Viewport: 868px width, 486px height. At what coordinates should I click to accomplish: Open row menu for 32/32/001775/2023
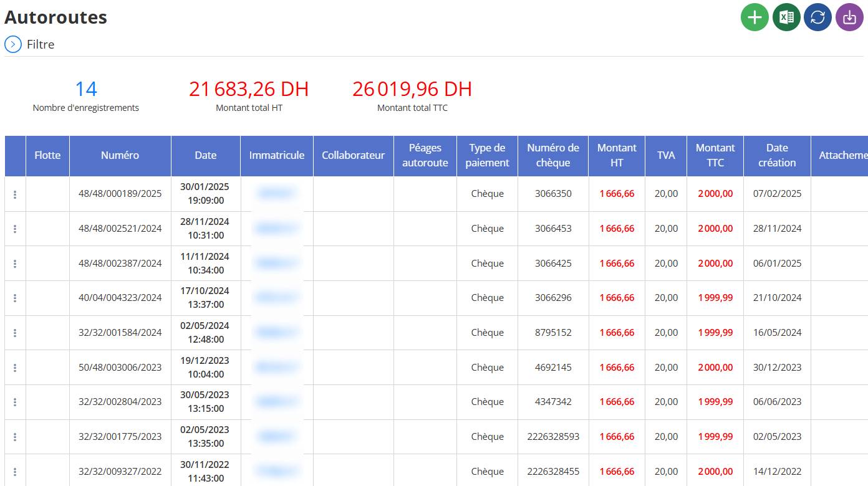pos(15,437)
